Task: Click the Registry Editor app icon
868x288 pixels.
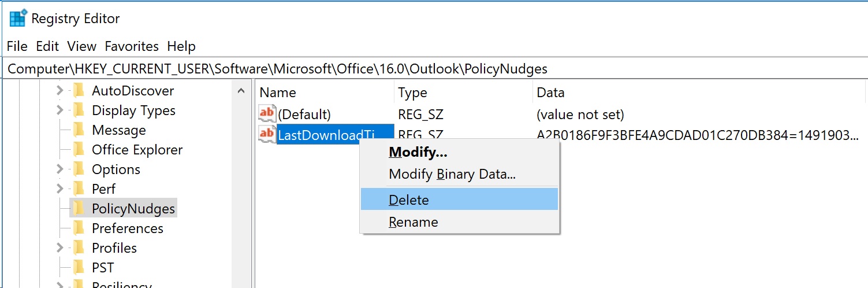Action: coord(18,19)
